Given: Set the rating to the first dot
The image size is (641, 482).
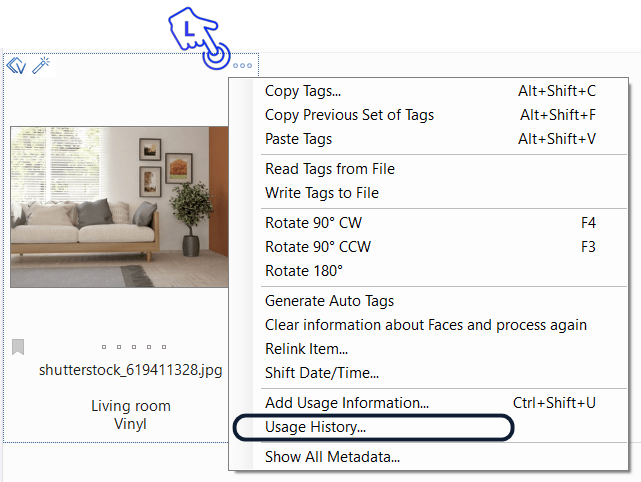Looking at the screenshot, I should [x=104, y=348].
